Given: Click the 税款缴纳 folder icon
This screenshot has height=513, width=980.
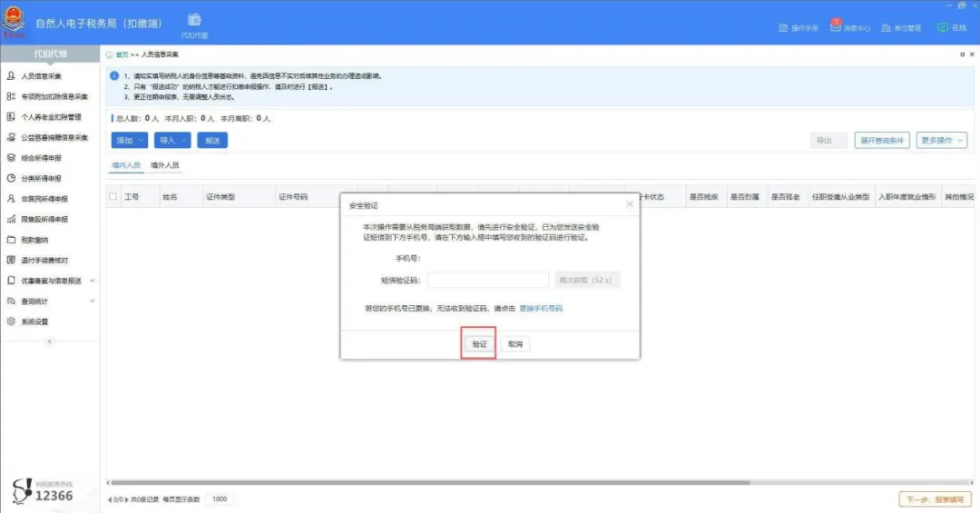Looking at the screenshot, I should (x=11, y=240).
